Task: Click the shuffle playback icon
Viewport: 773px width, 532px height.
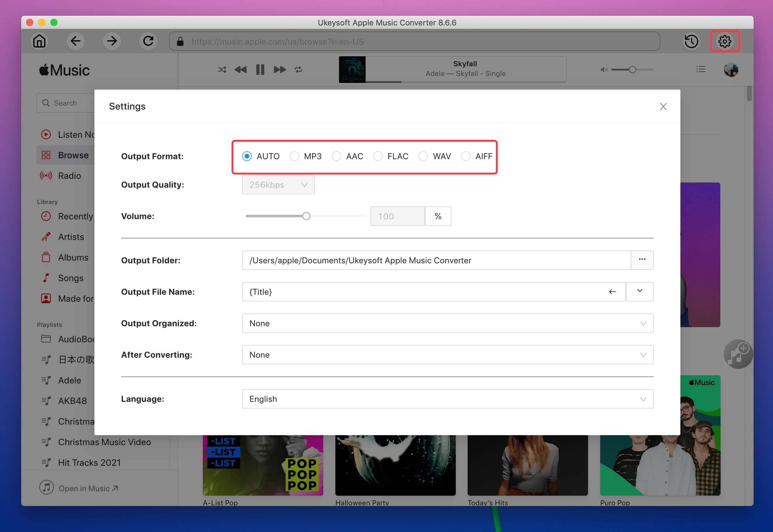Action: point(222,70)
